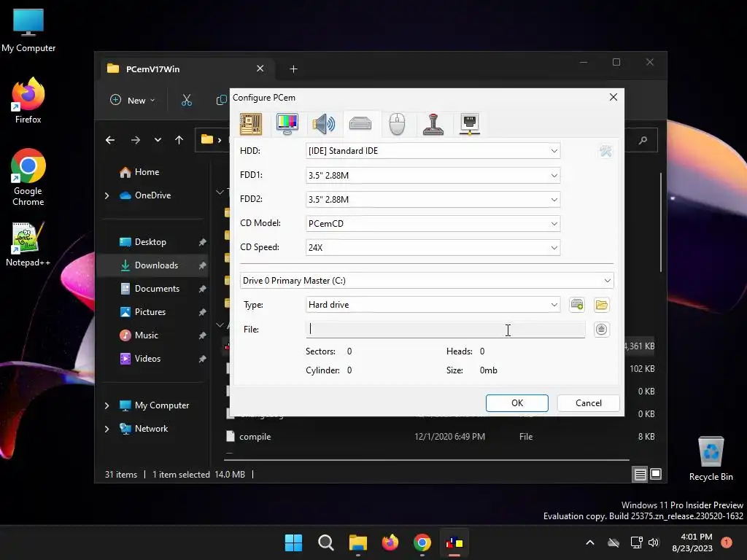747x560 pixels.
Task: Click the open existing image folder icon
Action: point(602,305)
